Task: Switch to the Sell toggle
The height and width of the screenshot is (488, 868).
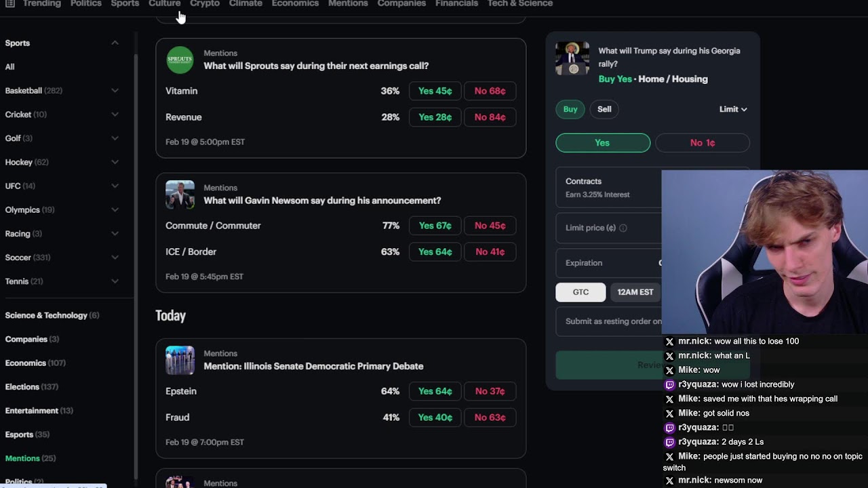Action: tap(604, 109)
